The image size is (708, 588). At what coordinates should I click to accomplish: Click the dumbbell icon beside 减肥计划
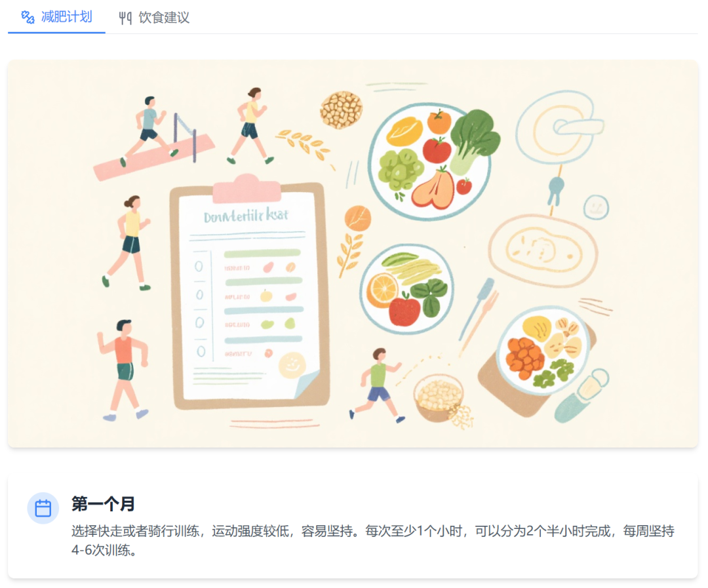coord(28,17)
